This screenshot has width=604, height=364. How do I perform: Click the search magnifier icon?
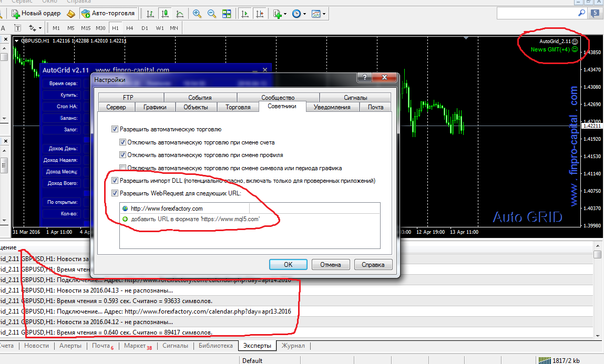coord(581,13)
